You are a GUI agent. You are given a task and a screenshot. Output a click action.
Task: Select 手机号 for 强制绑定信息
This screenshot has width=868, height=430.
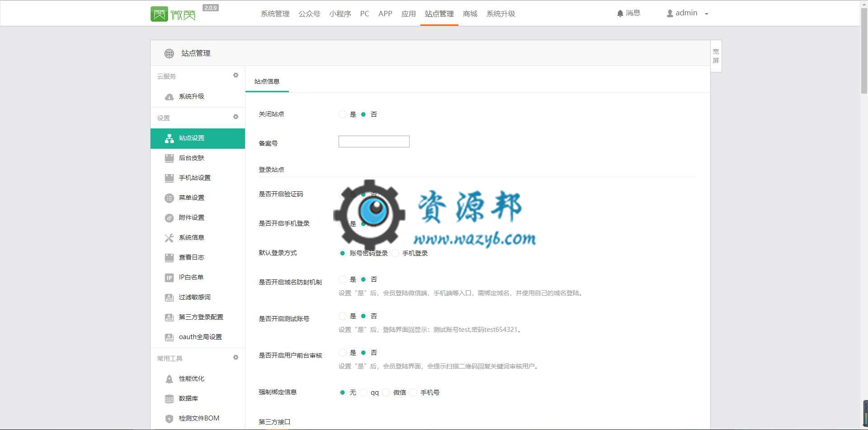click(414, 392)
